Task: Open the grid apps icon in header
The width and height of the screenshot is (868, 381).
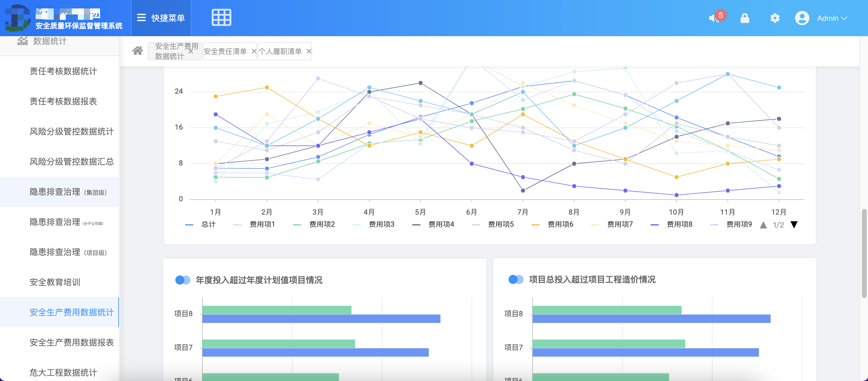Action: (x=222, y=17)
